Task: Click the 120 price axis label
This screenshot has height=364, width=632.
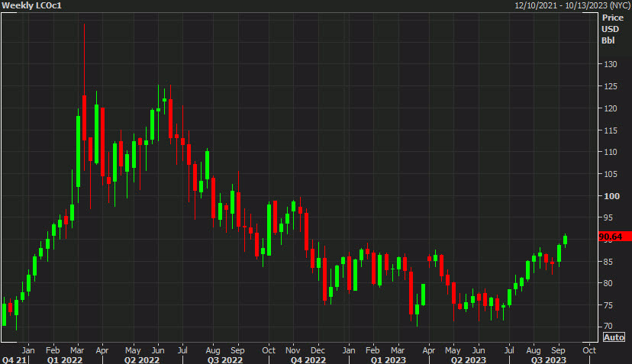Action: click(x=610, y=108)
